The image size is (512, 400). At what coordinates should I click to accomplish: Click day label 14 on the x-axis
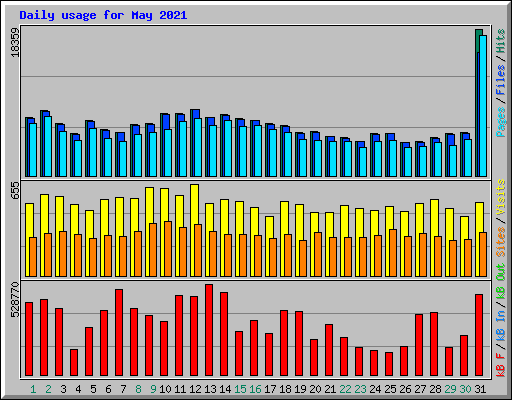pyautogui.click(x=225, y=389)
